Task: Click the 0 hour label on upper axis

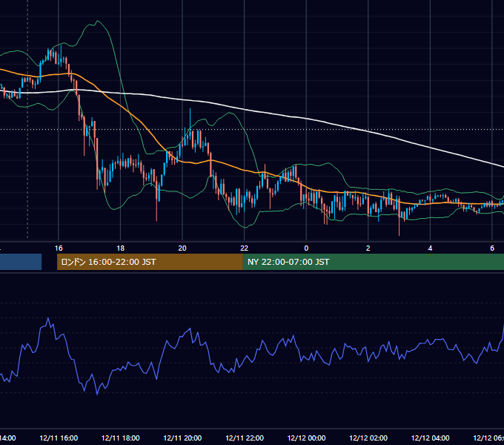Action: [306, 248]
